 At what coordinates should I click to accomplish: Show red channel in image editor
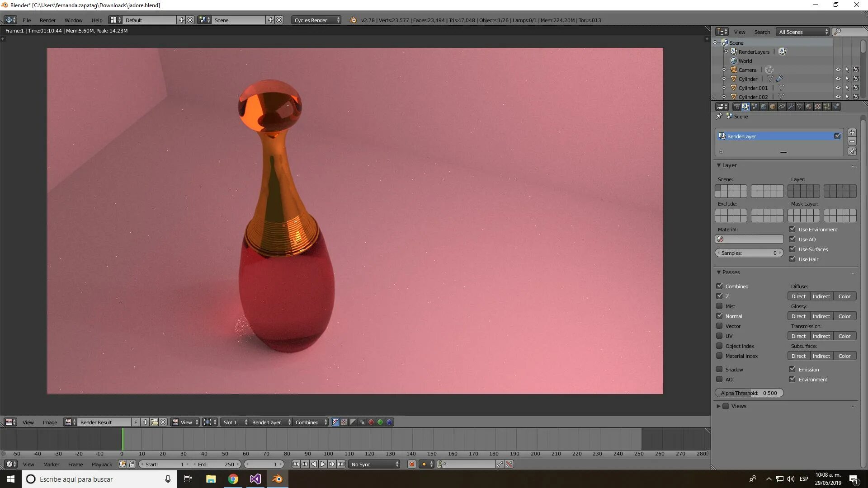point(371,422)
